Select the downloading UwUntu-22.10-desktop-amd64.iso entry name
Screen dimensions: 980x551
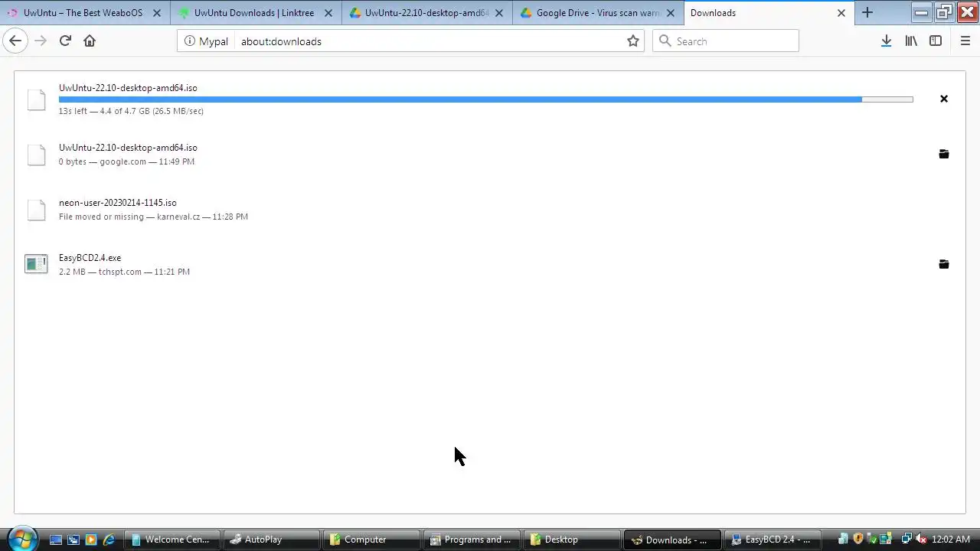point(128,88)
